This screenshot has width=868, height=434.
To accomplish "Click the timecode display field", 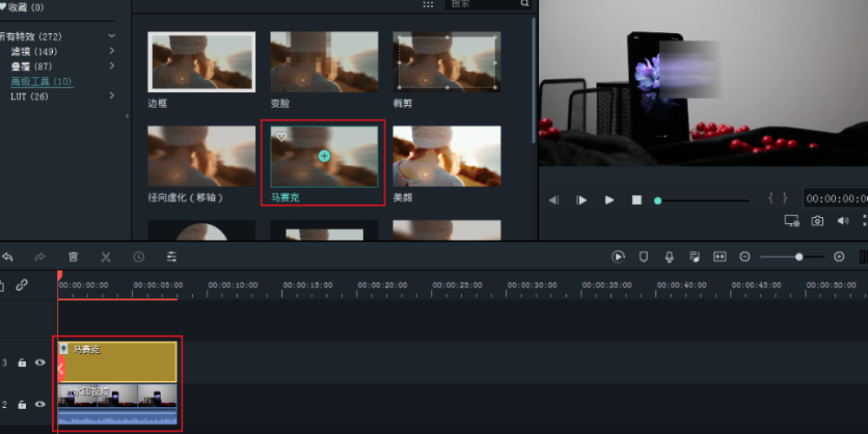I will tap(836, 198).
